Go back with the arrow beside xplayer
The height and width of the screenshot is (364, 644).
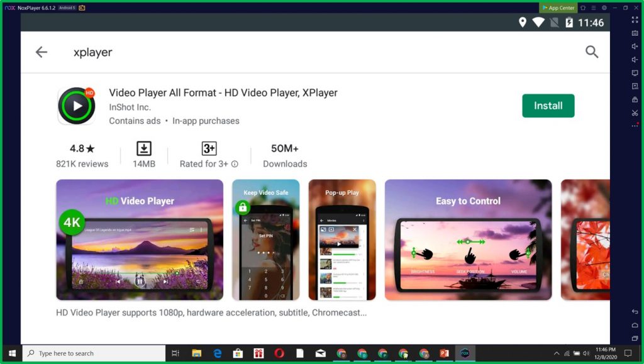42,52
